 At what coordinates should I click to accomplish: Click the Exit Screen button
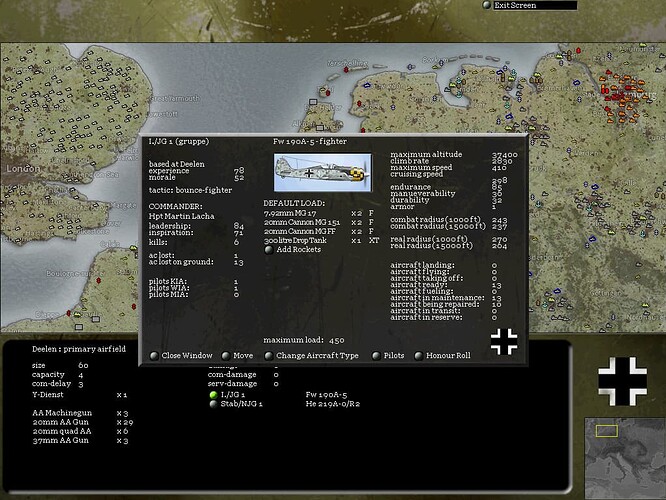click(x=530, y=5)
